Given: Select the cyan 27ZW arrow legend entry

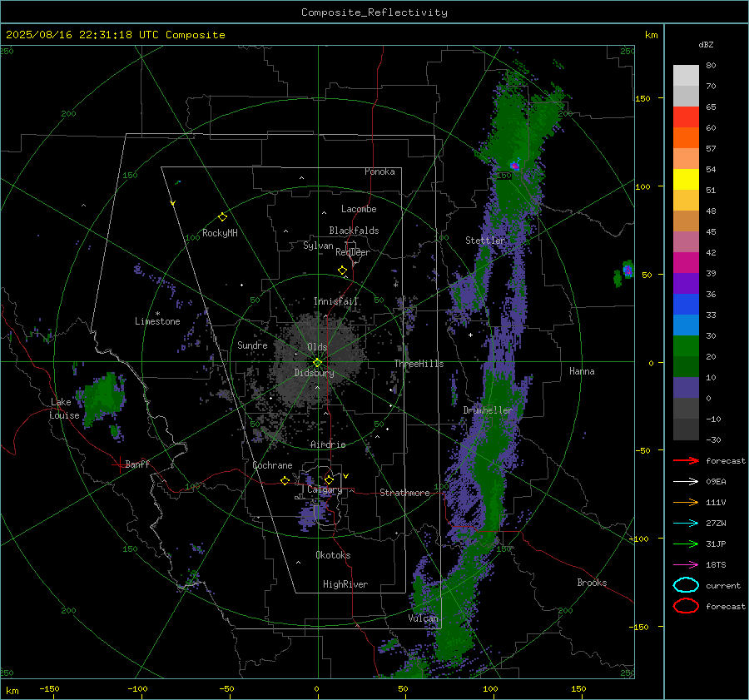Looking at the screenshot, I should pos(686,524).
